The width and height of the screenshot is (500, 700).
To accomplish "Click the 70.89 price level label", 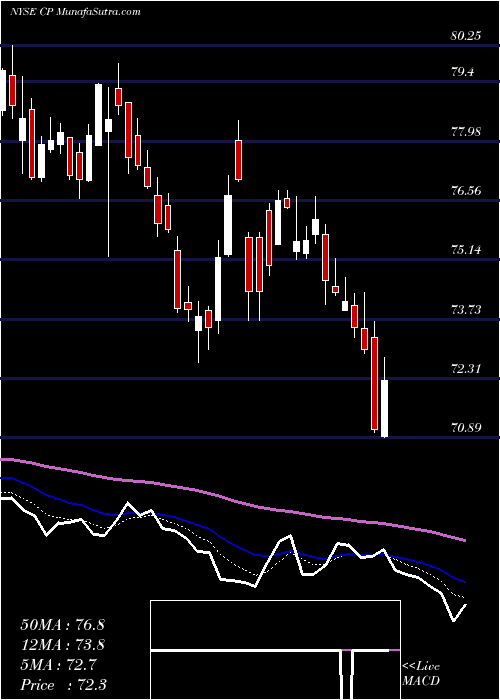I will (467, 428).
